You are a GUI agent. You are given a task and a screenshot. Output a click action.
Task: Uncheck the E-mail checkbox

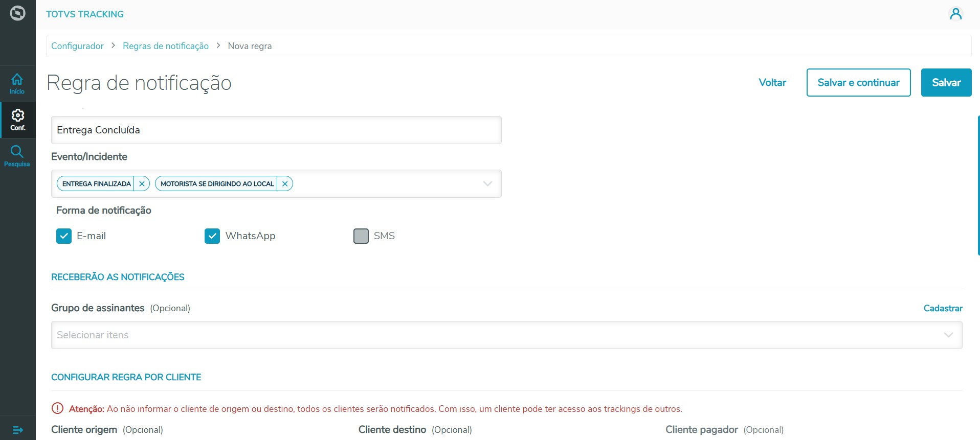click(x=64, y=236)
